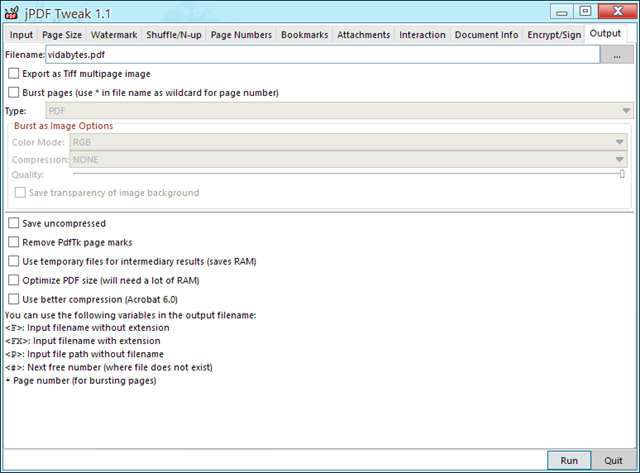Click the Quit button
This screenshot has height=473, width=640.
pos(613,460)
